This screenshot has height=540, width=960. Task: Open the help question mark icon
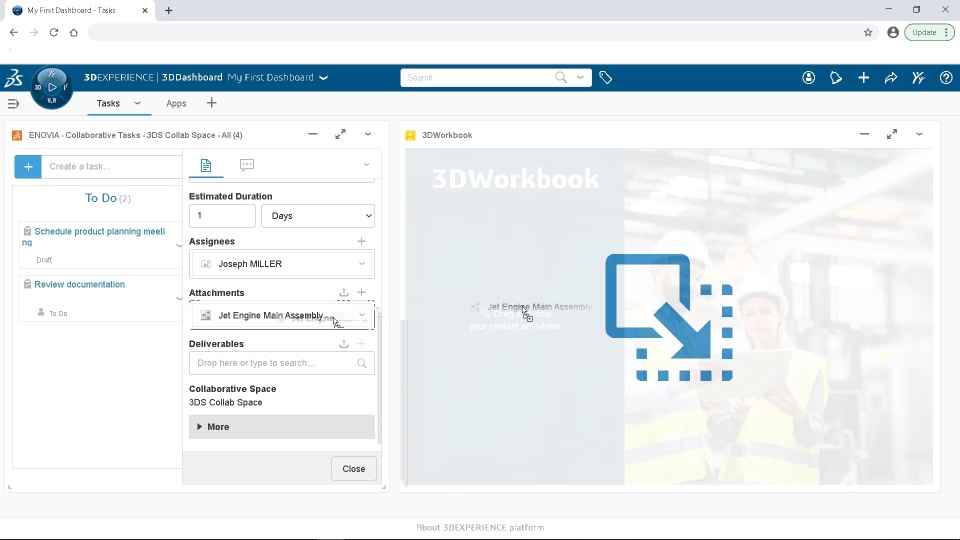pos(946,78)
